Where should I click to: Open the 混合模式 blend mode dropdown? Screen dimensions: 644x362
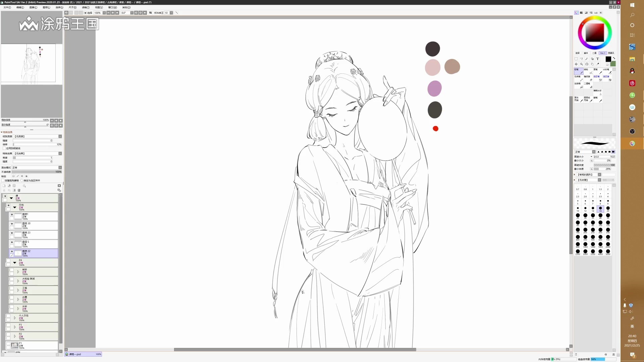coord(60,168)
